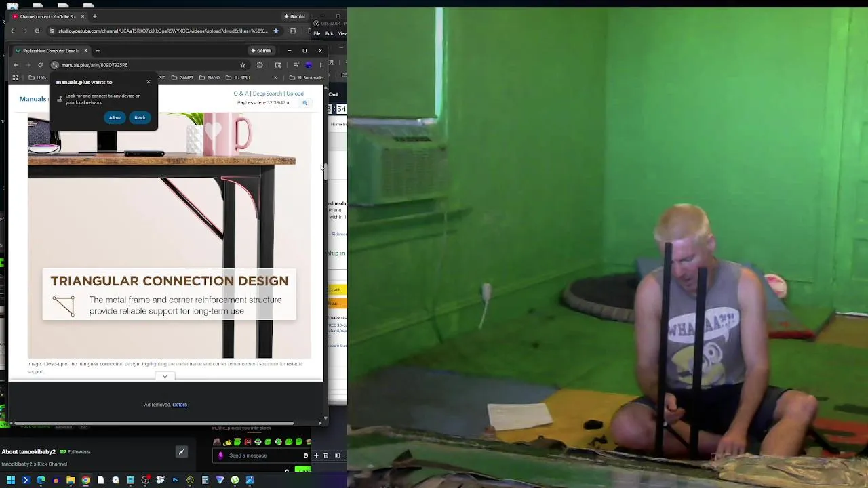The height and width of the screenshot is (488, 868).
Task: Close the PayLessHere Computer Desk tab
Action: tap(85, 51)
